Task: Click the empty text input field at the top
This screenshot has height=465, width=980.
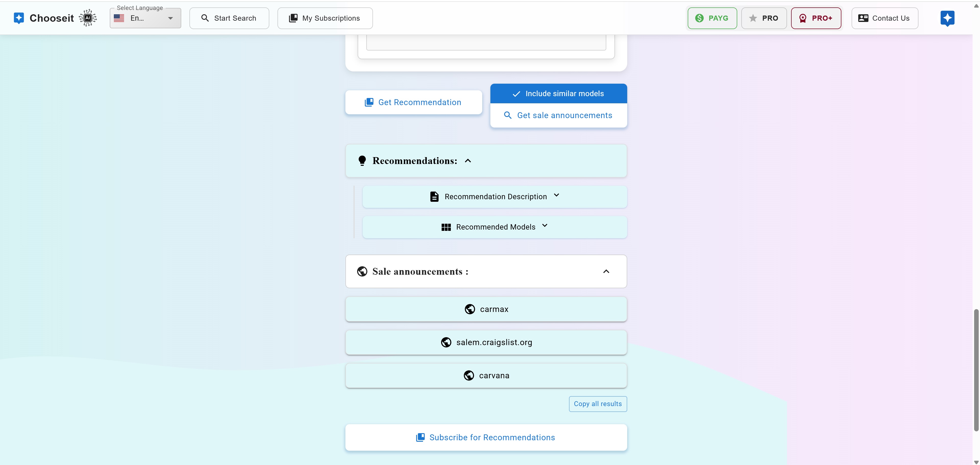Action: (x=486, y=43)
